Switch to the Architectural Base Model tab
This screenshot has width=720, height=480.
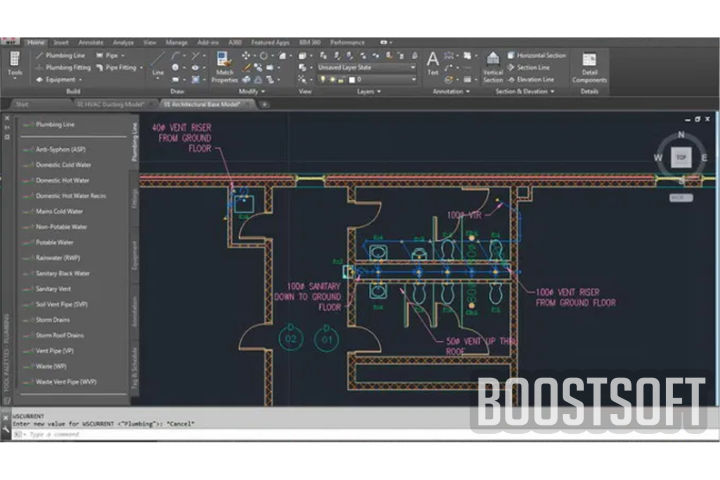pyautogui.click(x=206, y=103)
